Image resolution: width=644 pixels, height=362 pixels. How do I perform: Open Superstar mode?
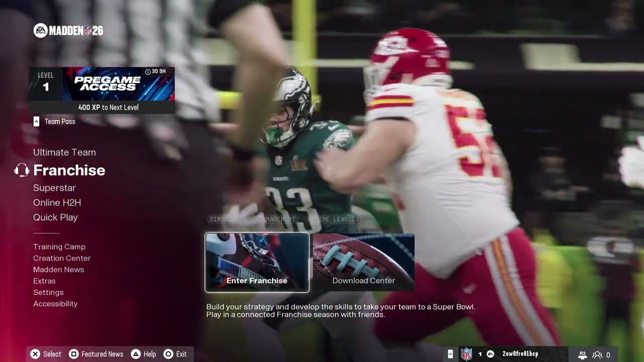54,188
